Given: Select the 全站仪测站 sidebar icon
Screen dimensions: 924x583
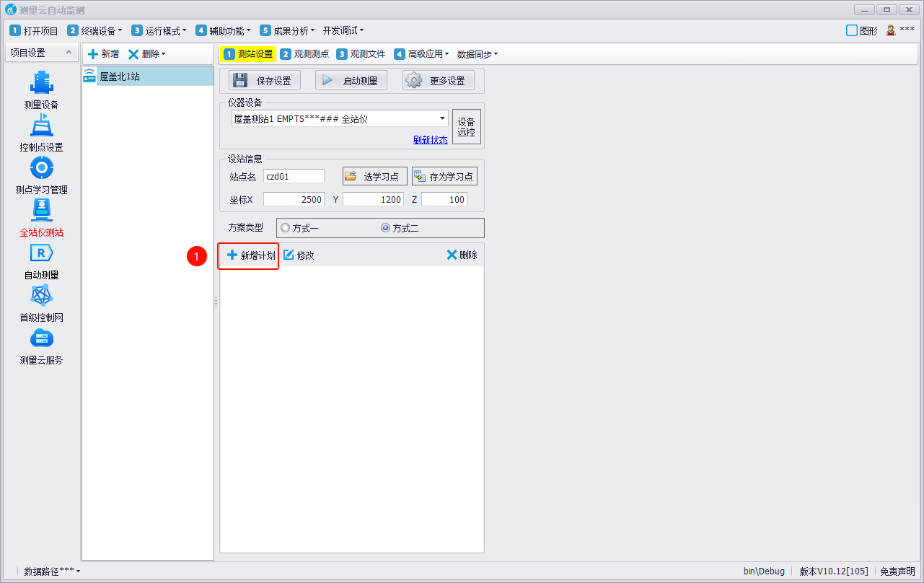Looking at the screenshot, I should 41,211.
